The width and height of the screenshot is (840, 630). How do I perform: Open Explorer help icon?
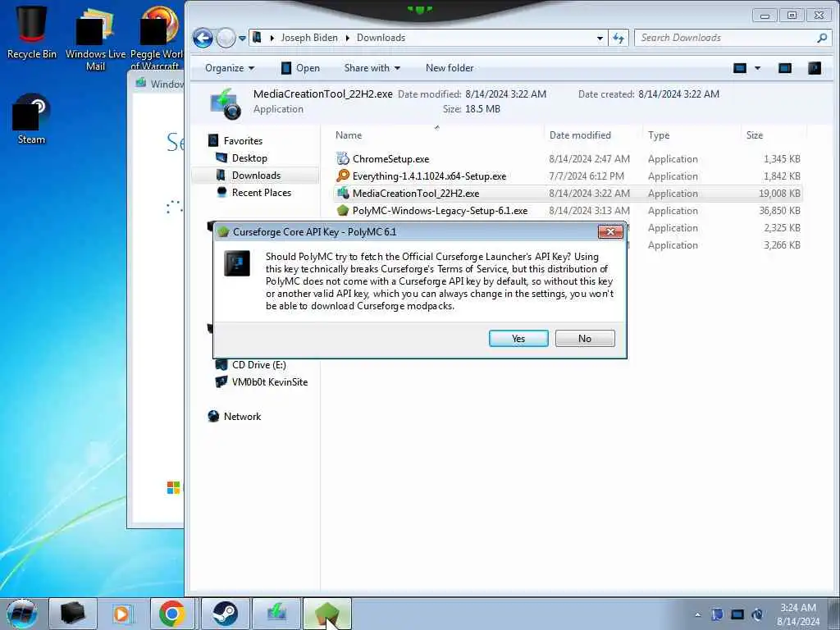pos(815,68)
